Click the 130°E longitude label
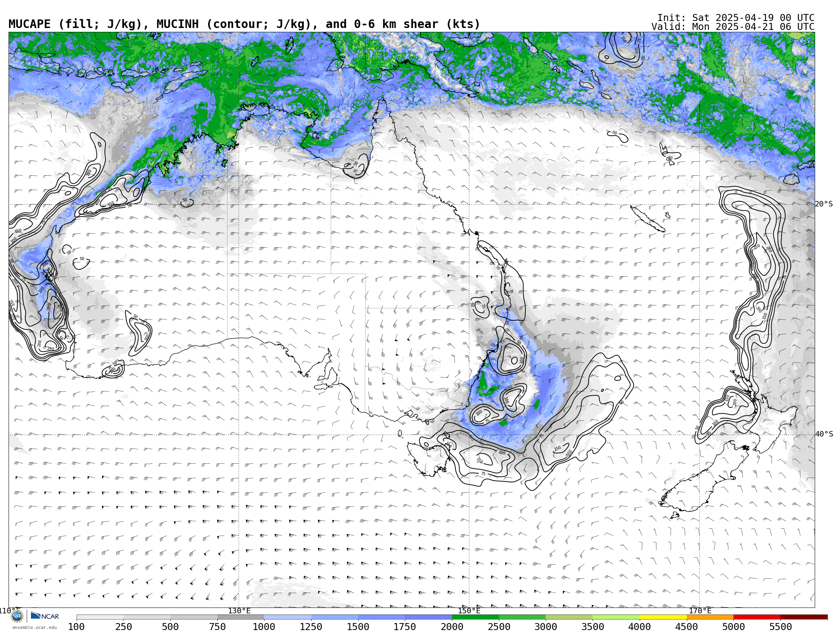The width and height of the screenshot is (840, 632). [239, 611]
